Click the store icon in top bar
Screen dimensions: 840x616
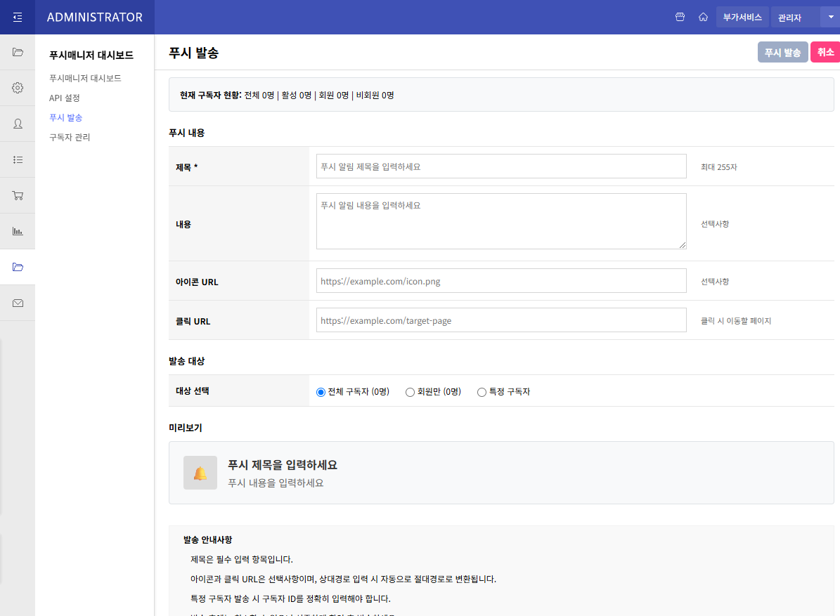680,17
